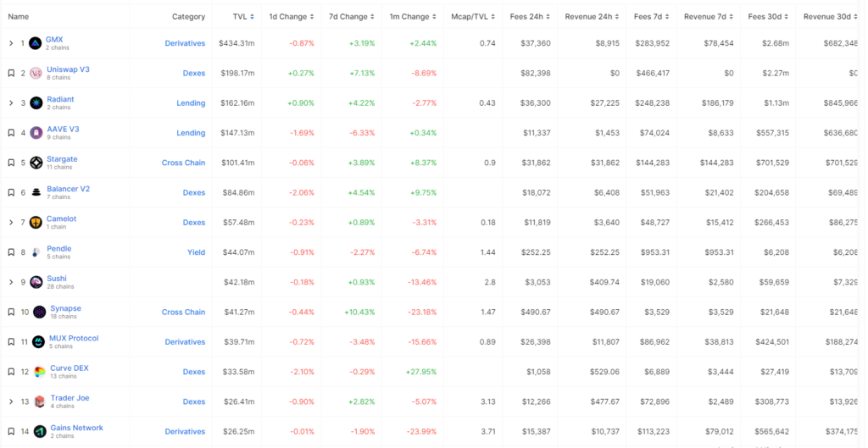This screenshot has width=868, height=448.
Task: Expand the Radiant row chevron
Action: pyautogui.click(x=11, y=102)
